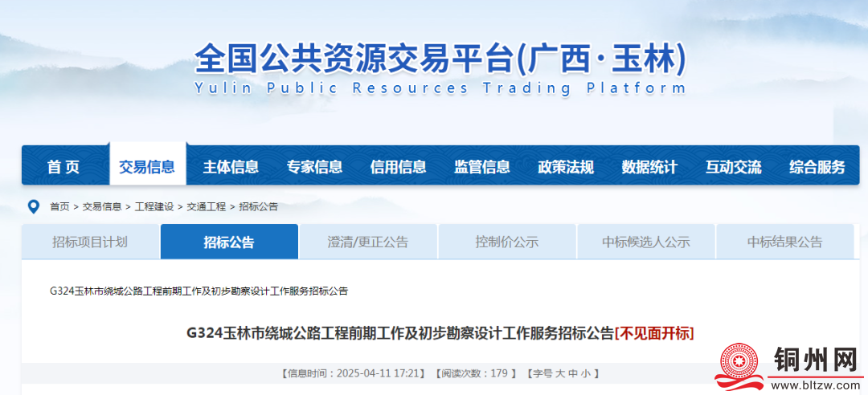Click the 阅读次数 179 counter text
The image size is (868, 395).
pos(477,373)
